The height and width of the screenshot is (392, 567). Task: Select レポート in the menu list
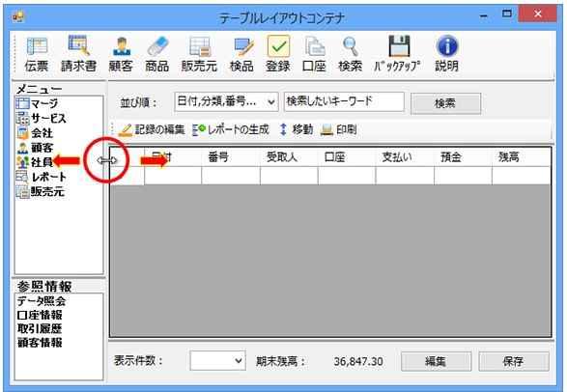tap(42, 177)
